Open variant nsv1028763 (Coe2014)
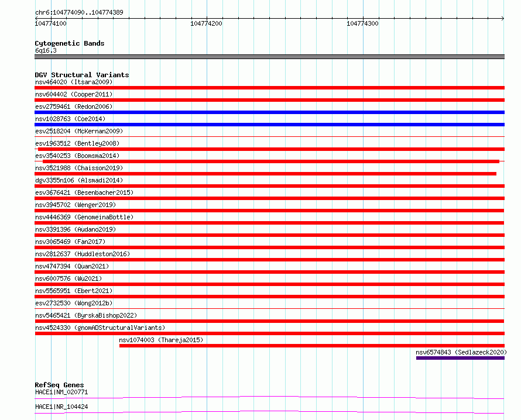The image size is (521, 420). click(x=70, y=119)
